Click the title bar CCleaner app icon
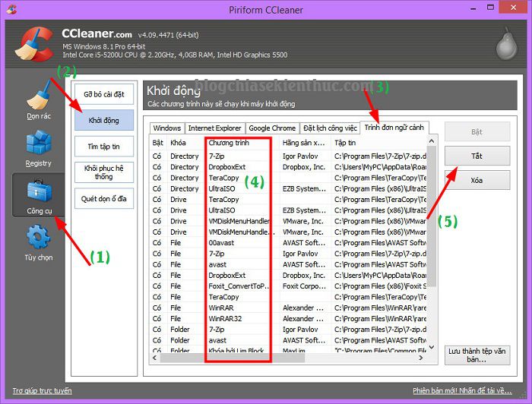The height and width of the screenshot is (404, 532). (x=11, y=9)
